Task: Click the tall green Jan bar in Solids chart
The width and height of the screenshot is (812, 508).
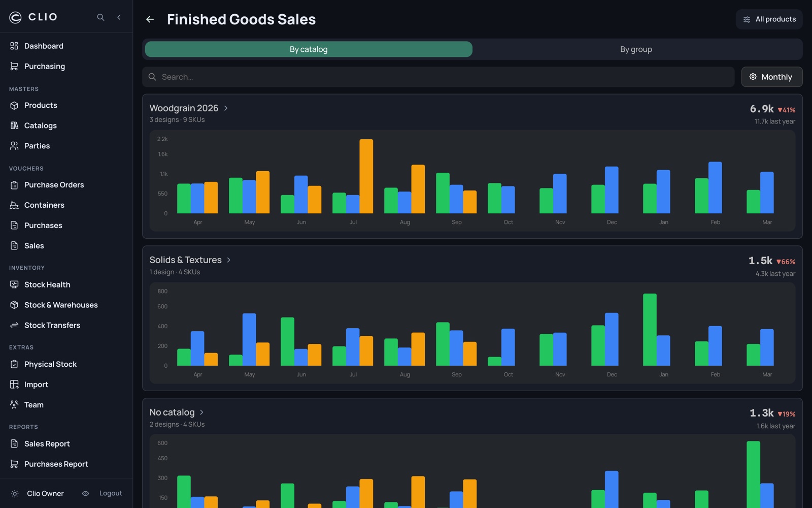Action: (650, 330)
